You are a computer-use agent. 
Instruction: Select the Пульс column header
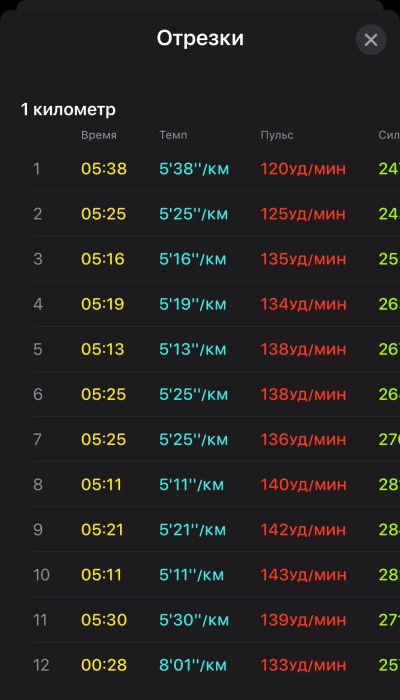[277, 135]
